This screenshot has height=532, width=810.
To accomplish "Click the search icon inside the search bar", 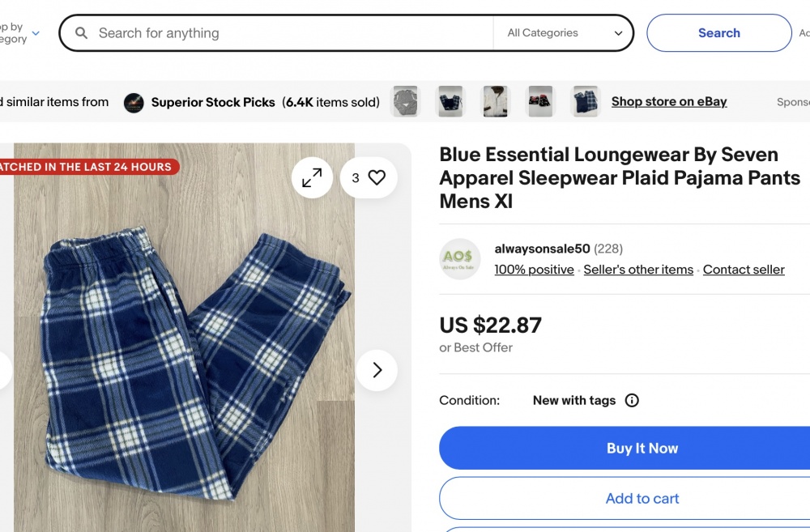I will (81, 32).
